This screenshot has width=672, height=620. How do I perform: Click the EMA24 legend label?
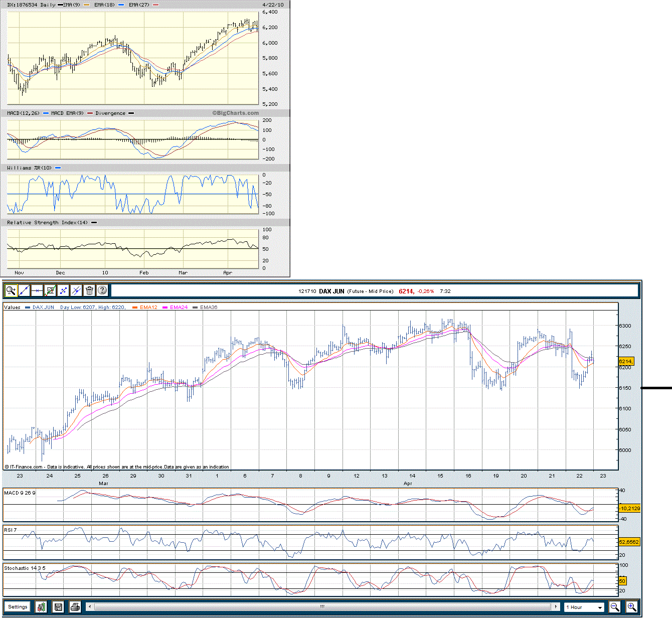coord(179,307)
